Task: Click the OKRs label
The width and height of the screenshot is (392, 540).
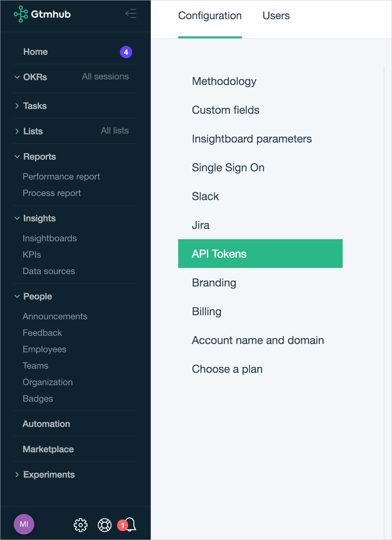Action: pyautogui.click(x=35, y=77)
